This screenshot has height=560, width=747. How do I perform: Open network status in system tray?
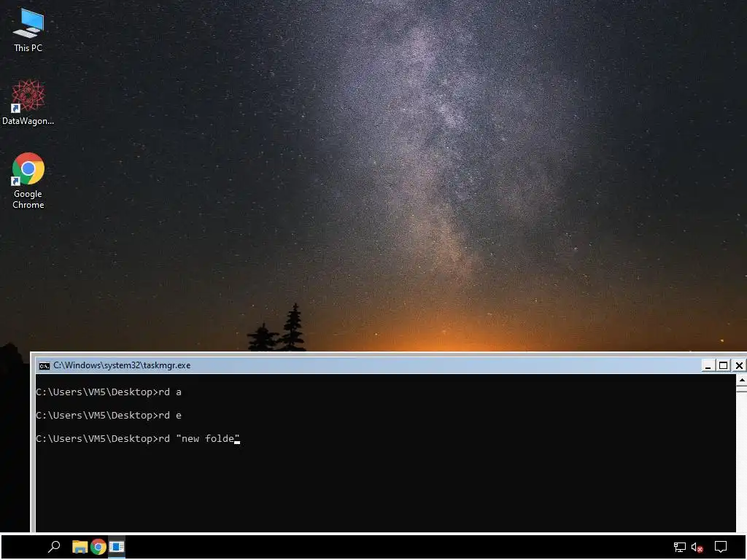tap(680, 547)
